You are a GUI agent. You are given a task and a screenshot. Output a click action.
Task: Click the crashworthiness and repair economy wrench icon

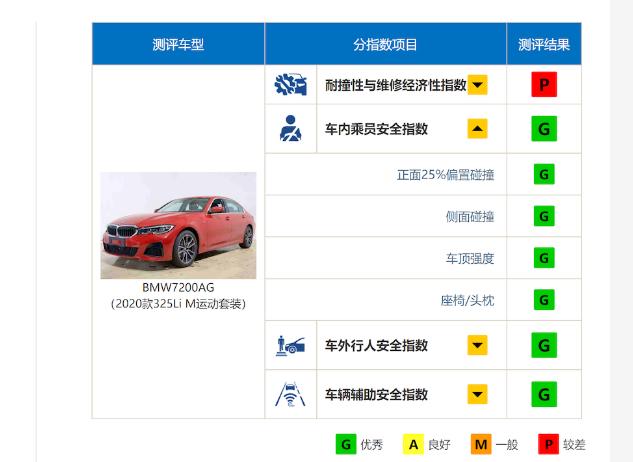pos(290,85)
